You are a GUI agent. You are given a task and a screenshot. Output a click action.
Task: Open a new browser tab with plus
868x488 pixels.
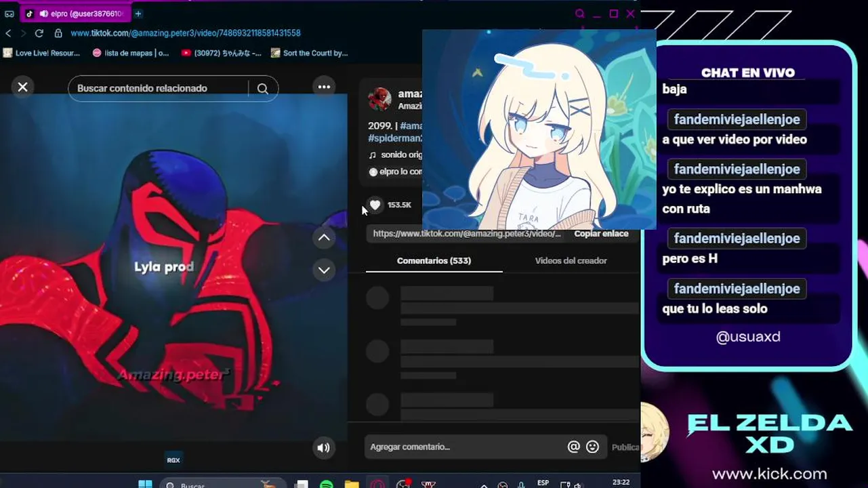click(x=138, y=14)
